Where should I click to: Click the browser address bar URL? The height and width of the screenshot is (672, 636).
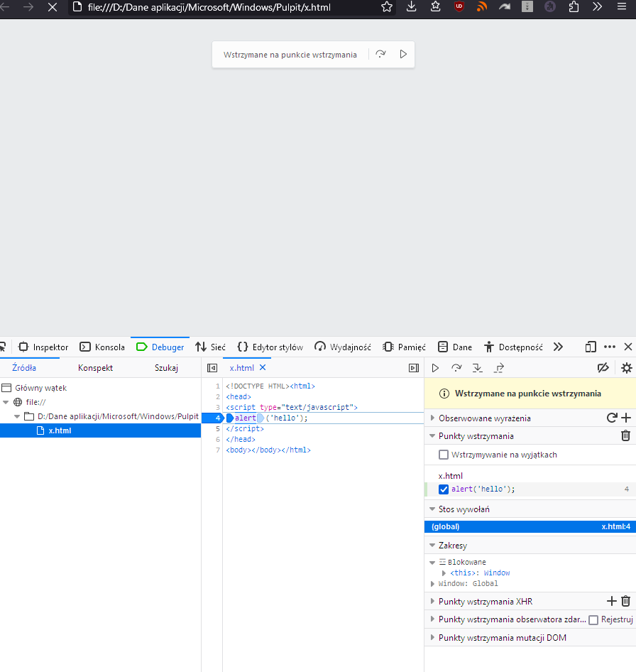click(209, 7)
